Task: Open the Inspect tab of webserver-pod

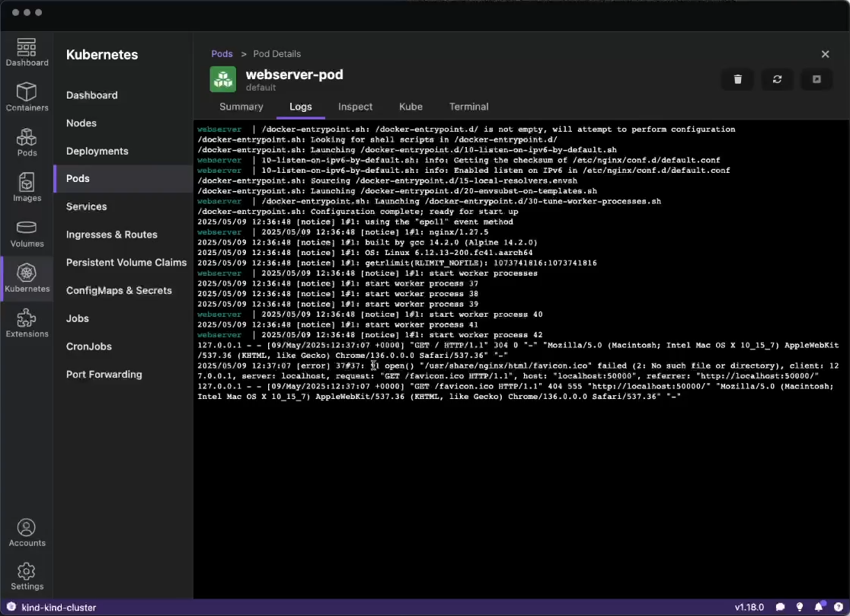Action: tap(355, 107)
